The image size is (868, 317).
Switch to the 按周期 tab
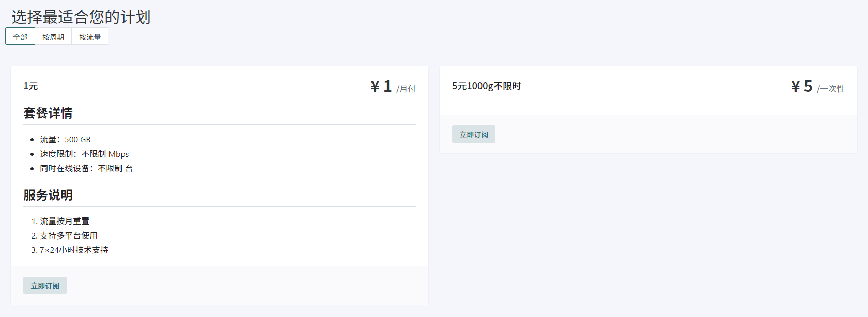coord(53,37)
